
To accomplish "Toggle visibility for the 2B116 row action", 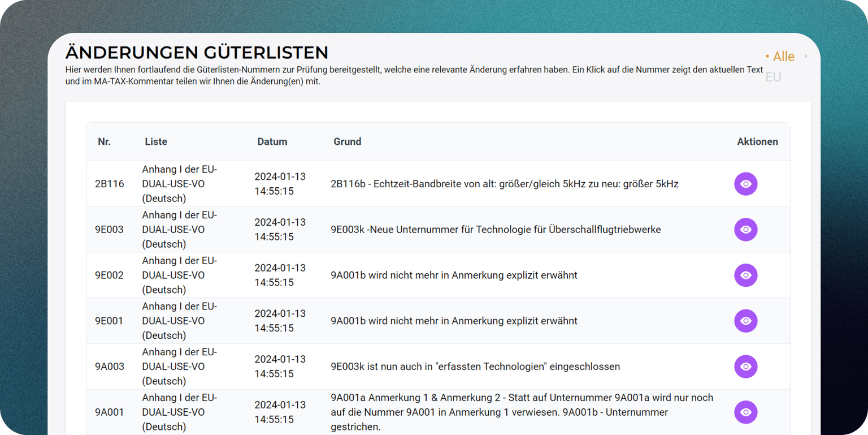I will click(x=745, y=183).
